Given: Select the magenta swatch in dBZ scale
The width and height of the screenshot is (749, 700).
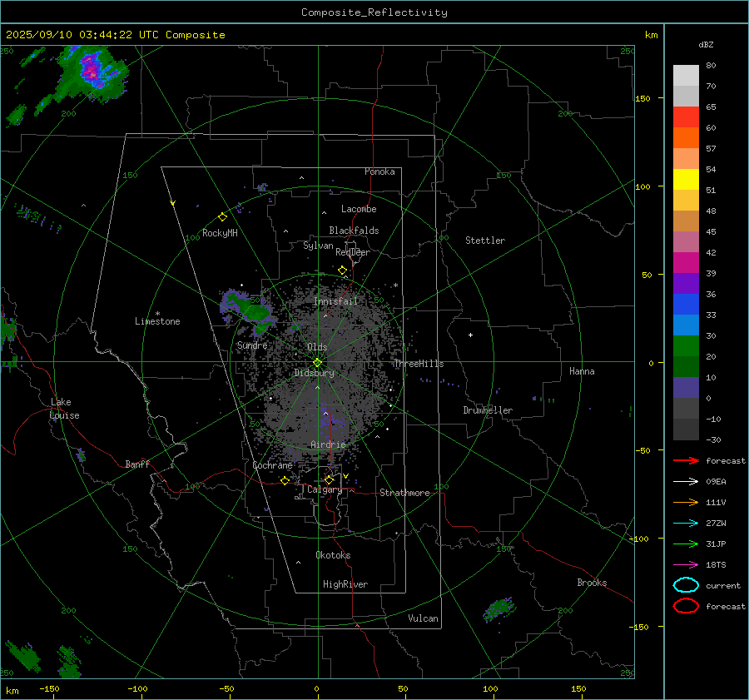Looking at the screenshot, I should (x=686, y=263).
